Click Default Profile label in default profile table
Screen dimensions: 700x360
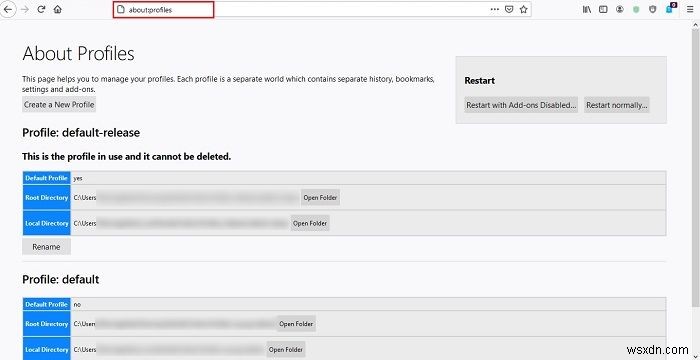pyautogui.click(x=46, y=304)
